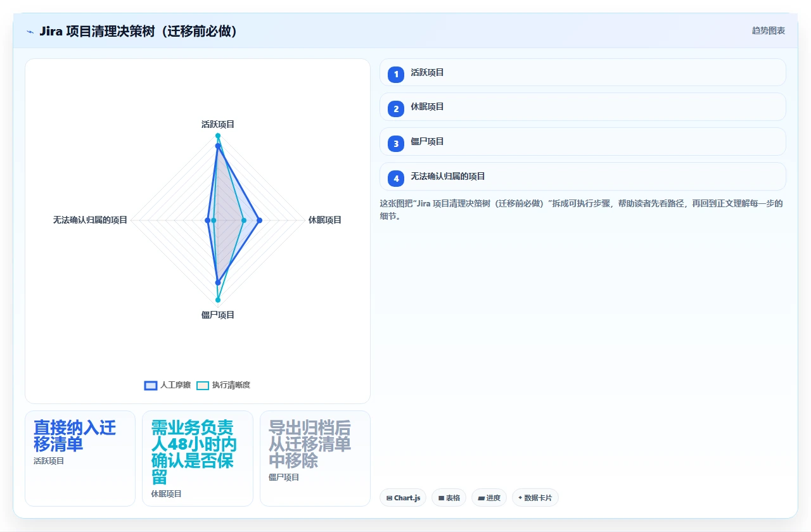Click the 活跃项目 caption under first card

click(x=49, y=461)
